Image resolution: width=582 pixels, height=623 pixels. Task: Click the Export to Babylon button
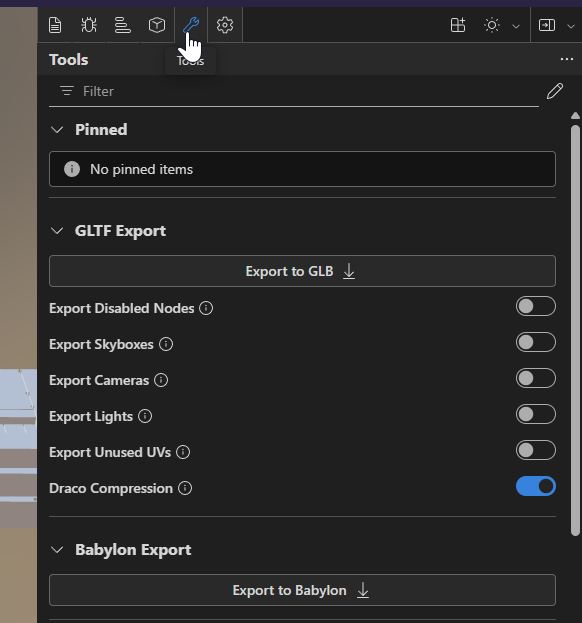click(x=302, y=590)
